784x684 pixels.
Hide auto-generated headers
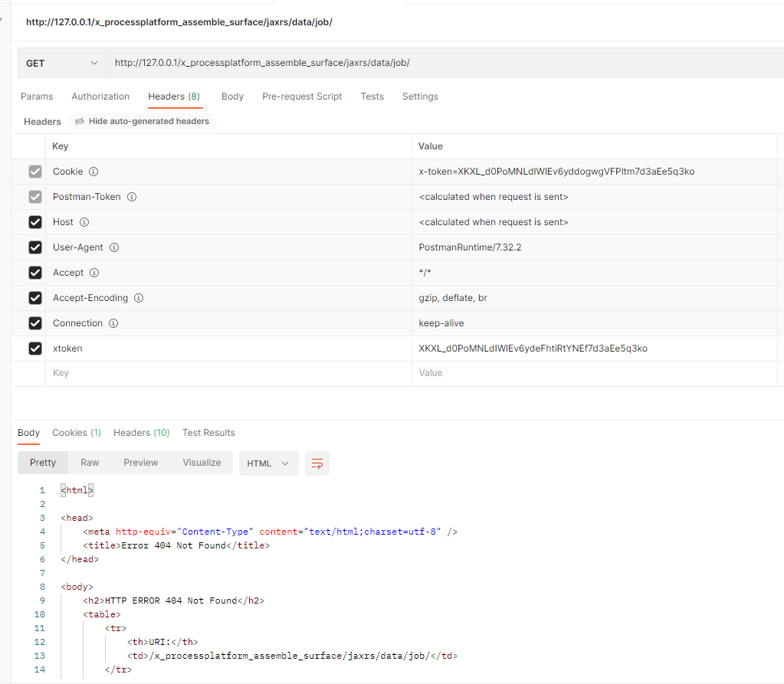coord(142,121)
